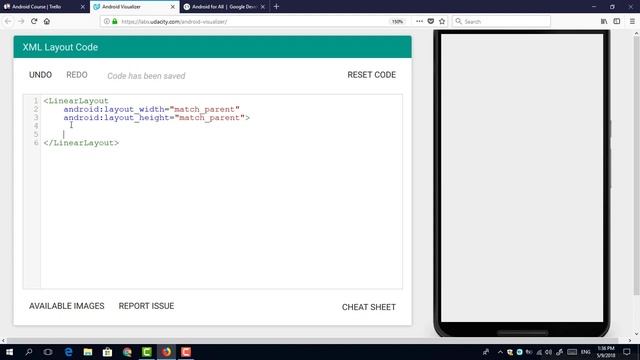Click the green padlock security icon
The image size is (640, 360).
[x=115, y=21]
